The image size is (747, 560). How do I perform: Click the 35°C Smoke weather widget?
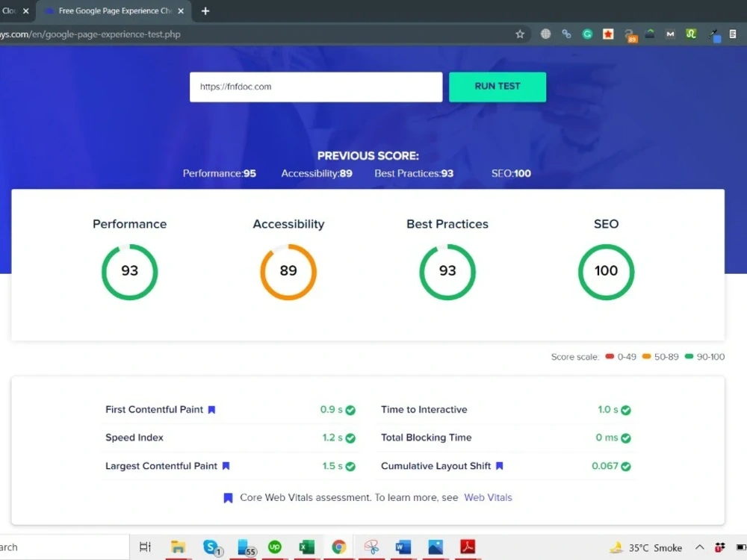click(646, 547)
